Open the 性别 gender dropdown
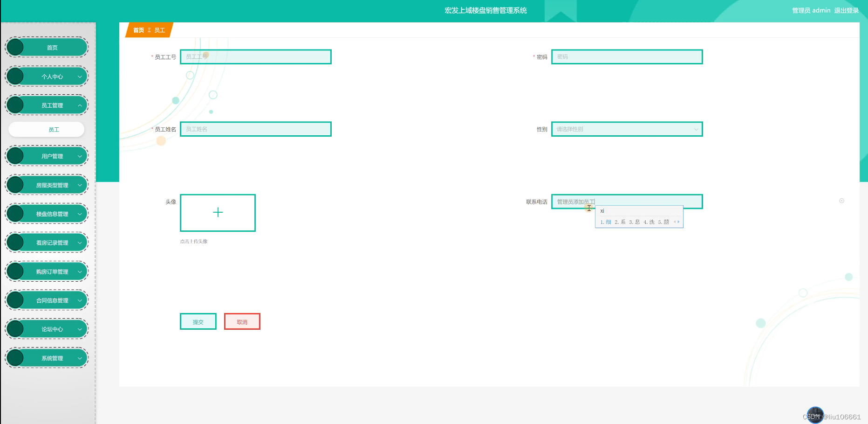This screenshot has height=424, width=868. click(x=627, y=129)
